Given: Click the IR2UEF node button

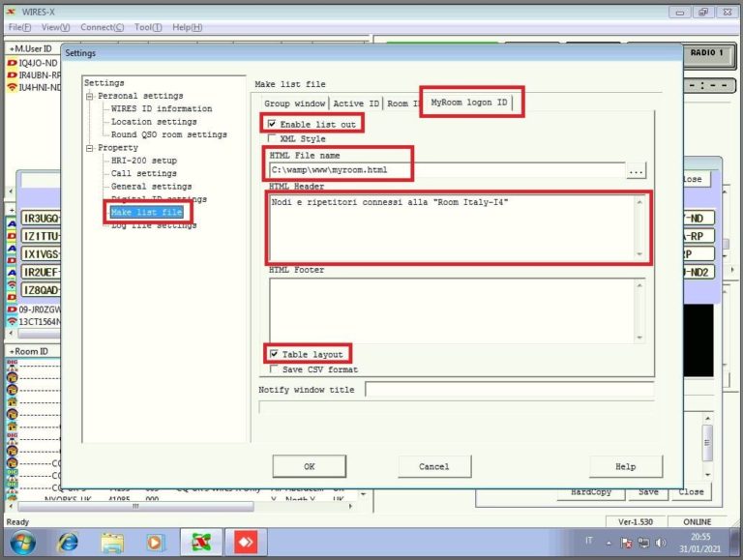Looking at the screenshot, I should coord(42,272).
